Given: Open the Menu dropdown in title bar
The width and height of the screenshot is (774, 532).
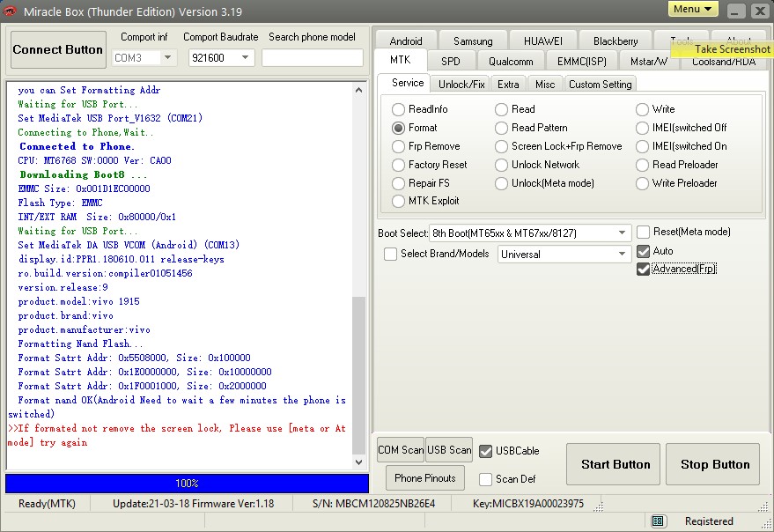Looking at the screenshot, I should (693, 9).
